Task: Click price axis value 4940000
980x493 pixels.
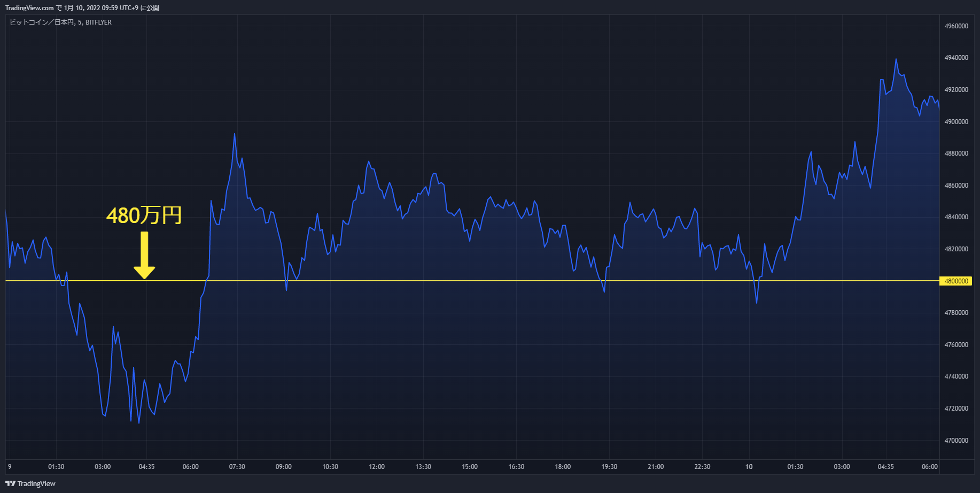Action: click(x=956, y=58)
